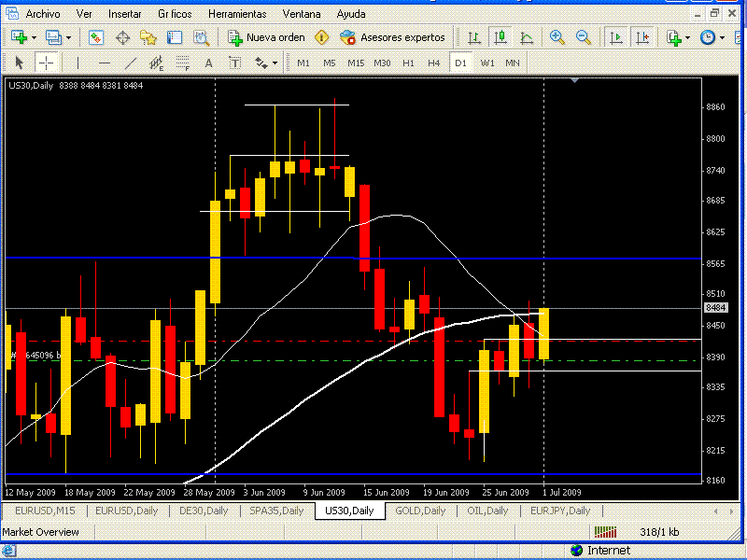This screenshot has height=560, width=747.
Task: Expand the new chart dropdown arrow
Action: [x=35, y=37]
